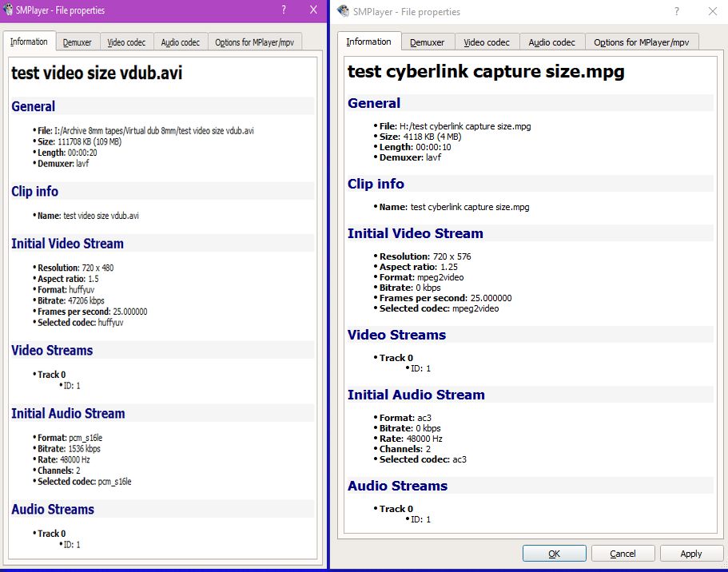
Task: Click length value '00:00:10'
Action: pyautogui.click(x=433, y=147)
